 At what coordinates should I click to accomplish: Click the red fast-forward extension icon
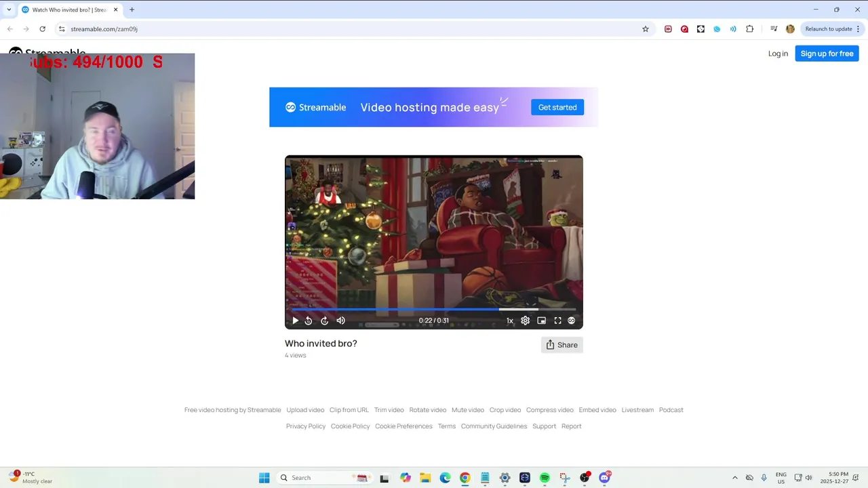click(x=668, y=29)
